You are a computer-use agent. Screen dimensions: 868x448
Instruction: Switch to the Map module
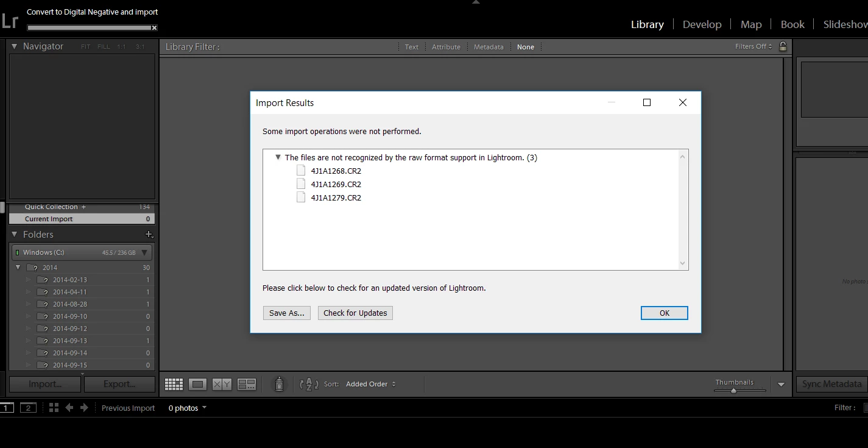click(751, 24)
